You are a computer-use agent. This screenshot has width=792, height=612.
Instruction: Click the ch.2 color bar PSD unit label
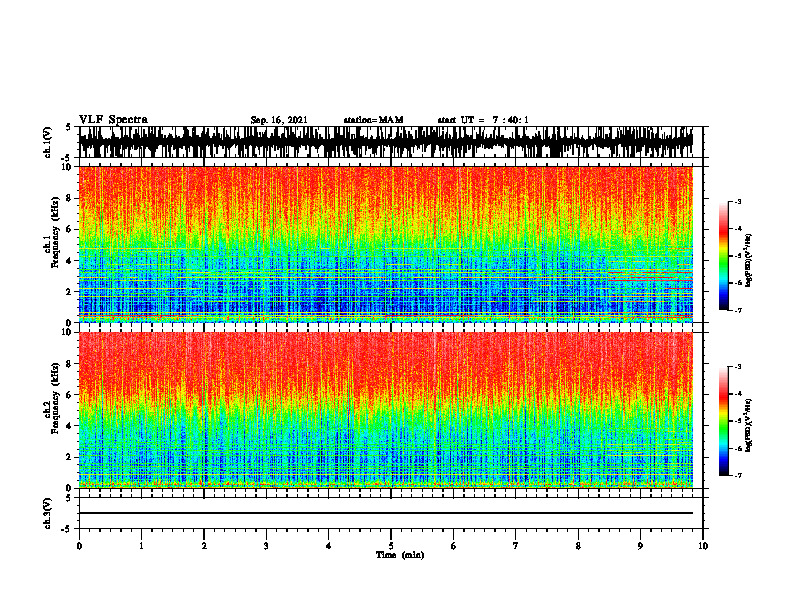(749, 425)
